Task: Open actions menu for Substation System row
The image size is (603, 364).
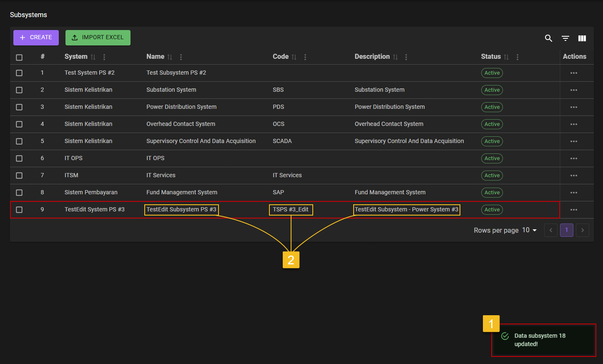Action: (573, 90)
